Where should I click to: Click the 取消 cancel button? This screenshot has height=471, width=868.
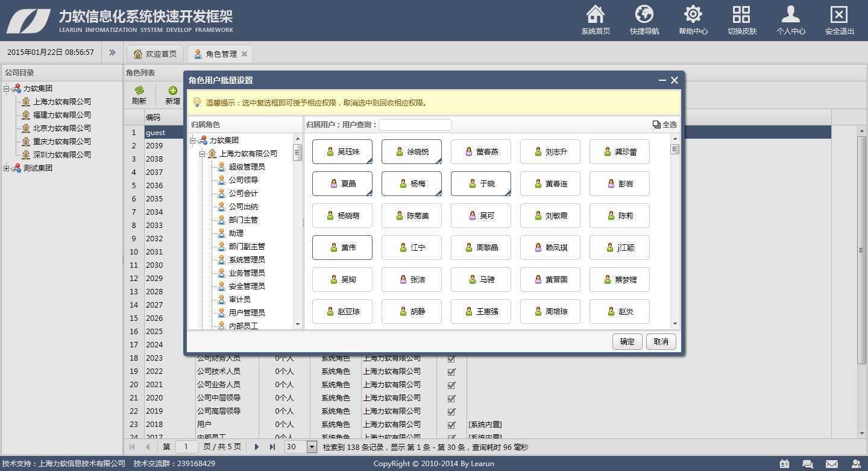(661, 341)
